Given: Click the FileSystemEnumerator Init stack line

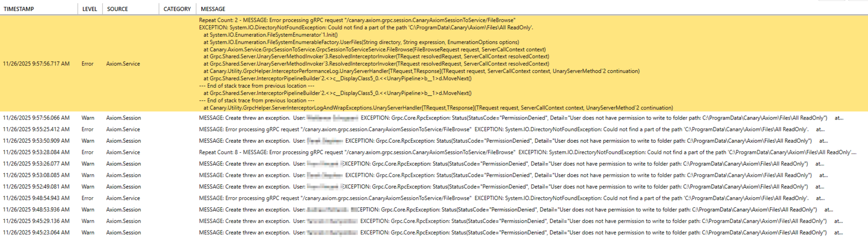Looking at the screenshot, I should 270,35.
